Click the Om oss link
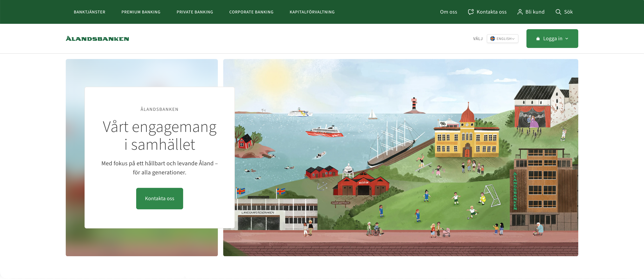Image resolution: width=644 pixels, height=279 pixels. coord(448,12)
